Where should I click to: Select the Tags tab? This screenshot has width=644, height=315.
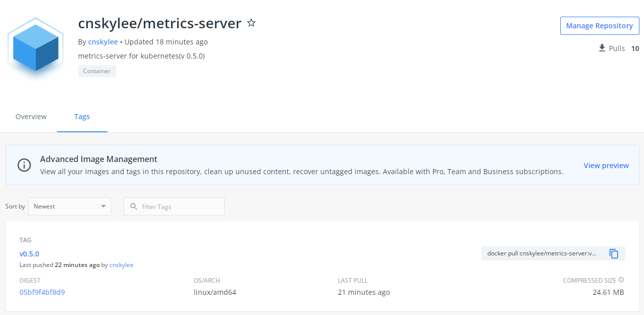(x=82, y=117)
